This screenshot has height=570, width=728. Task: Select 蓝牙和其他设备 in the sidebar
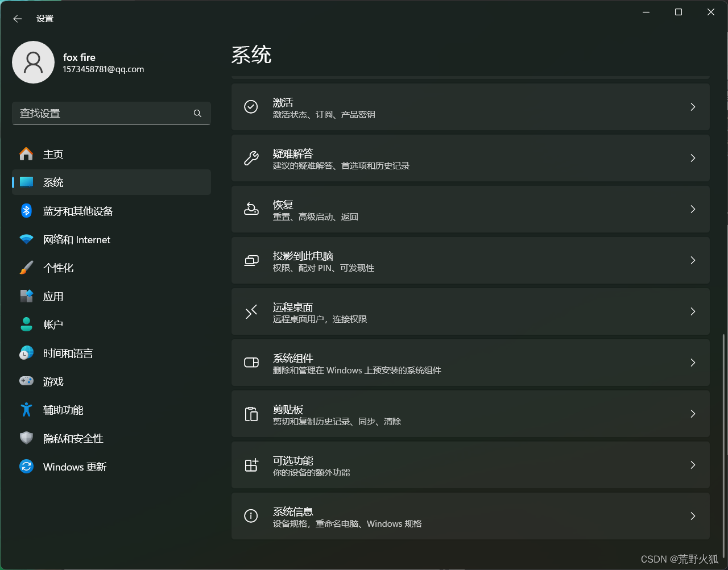click(x=111, y=211)
